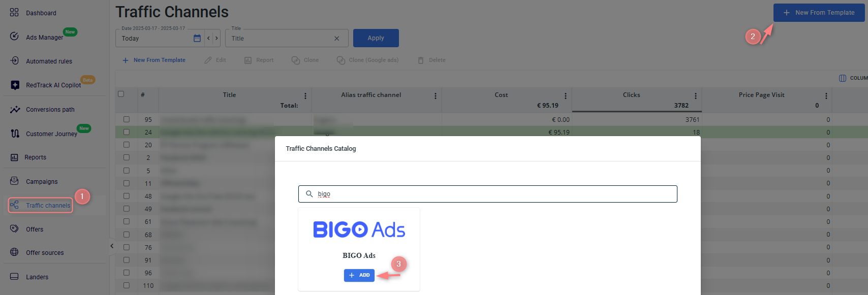Go to Automated rules
The image size is (868, 295).
point(49,61)
